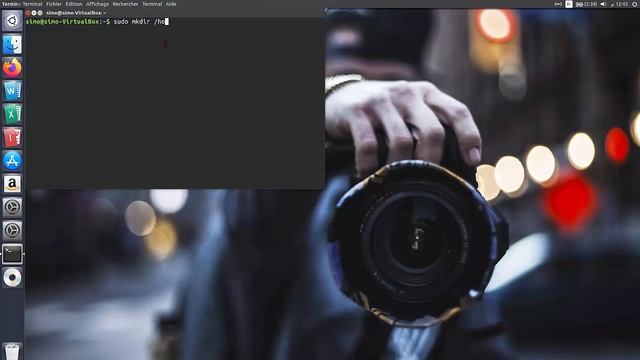Open the Affichage menu
Screen dimensions: 640x360
pyautogui.click(x=97, y=4)
